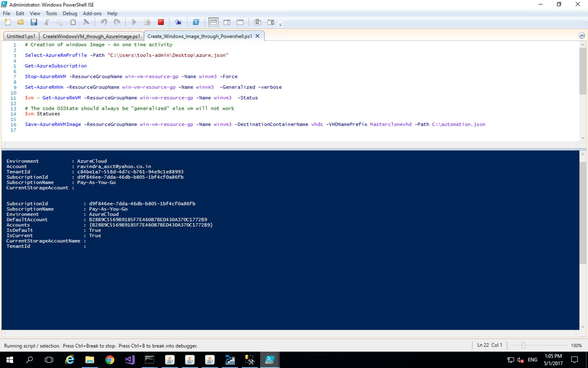Toggle the Command Add-on window icon
Screen dimensions: 588x368
257,22
